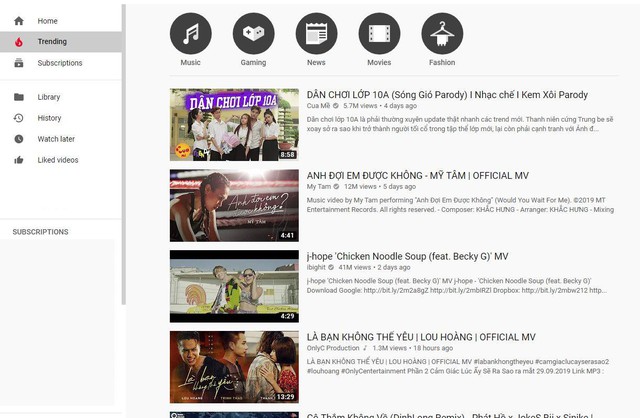
Task: Click music note badge next to OnlyC Production
Action: pyautogui.click(x=365, y=348)
